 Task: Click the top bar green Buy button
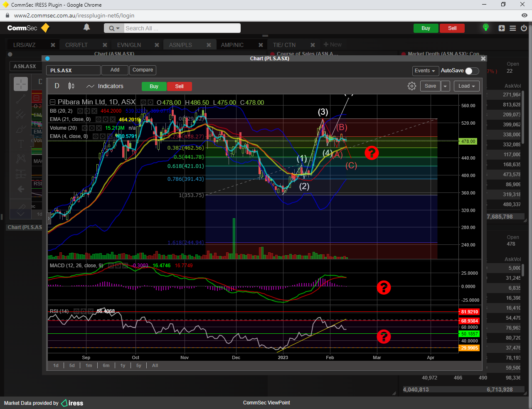tap(426, 28)
